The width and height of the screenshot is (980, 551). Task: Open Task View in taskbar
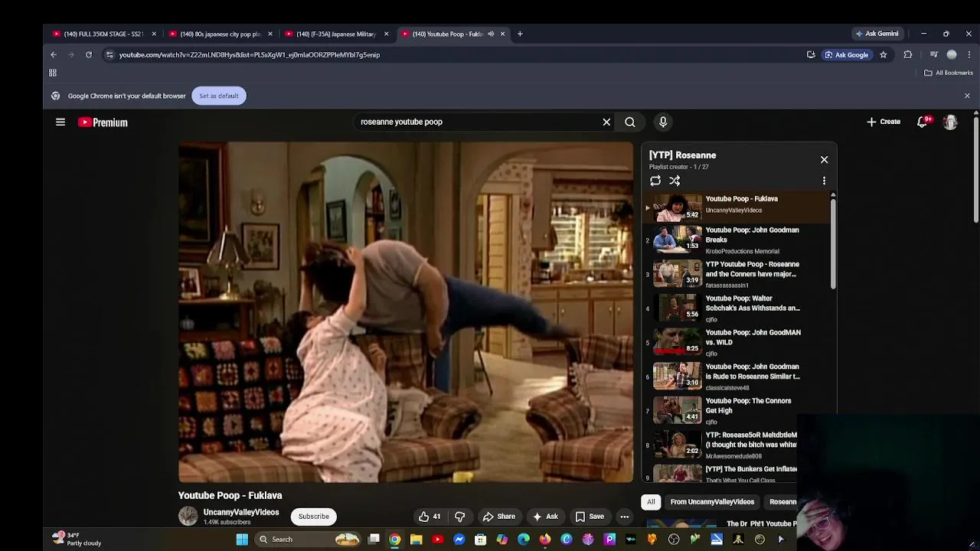pyautogui.click(x=374, y=540)
